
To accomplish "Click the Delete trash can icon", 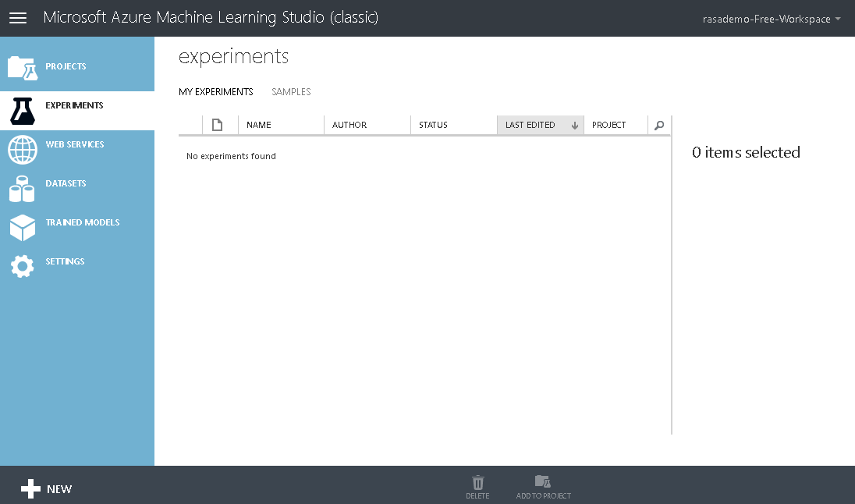I will click(477, 482).
